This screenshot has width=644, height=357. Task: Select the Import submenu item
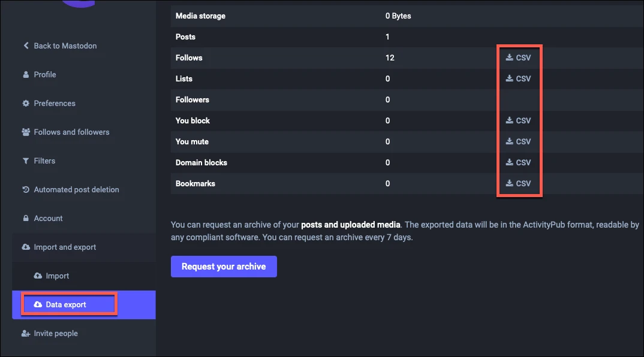pyautogui.click(x=57, y=276)
